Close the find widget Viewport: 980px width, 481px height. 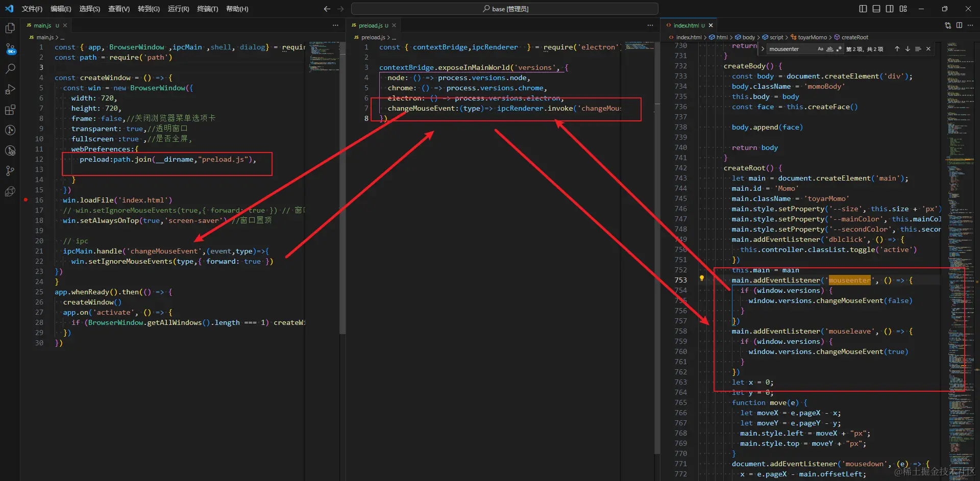pos(928,49)
